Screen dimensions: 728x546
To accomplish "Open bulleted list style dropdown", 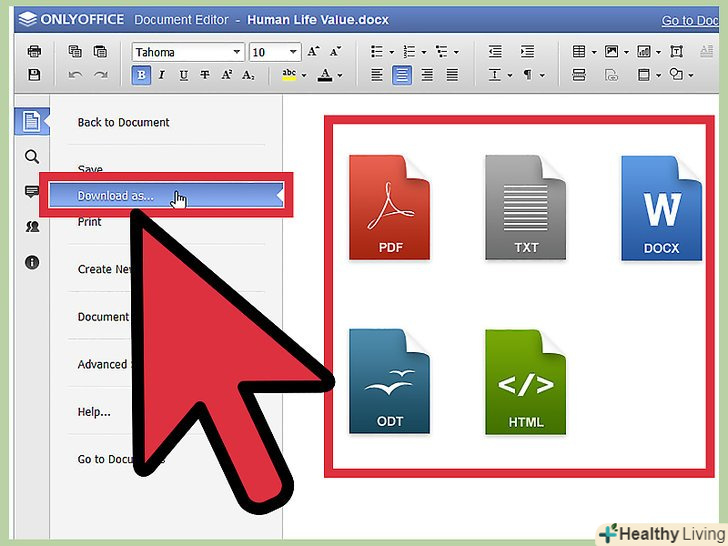I will tap(391, 52).
